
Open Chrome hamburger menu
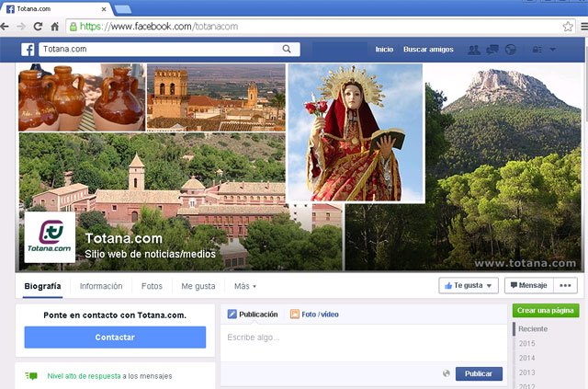(582, 27)
